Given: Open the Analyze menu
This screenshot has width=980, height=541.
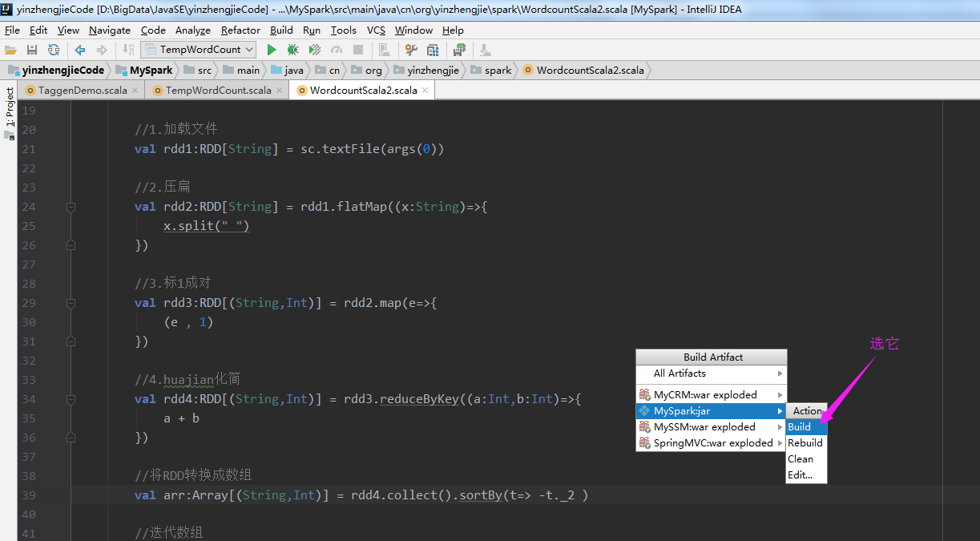Looking at the screenshot, I should coord(193,30).
